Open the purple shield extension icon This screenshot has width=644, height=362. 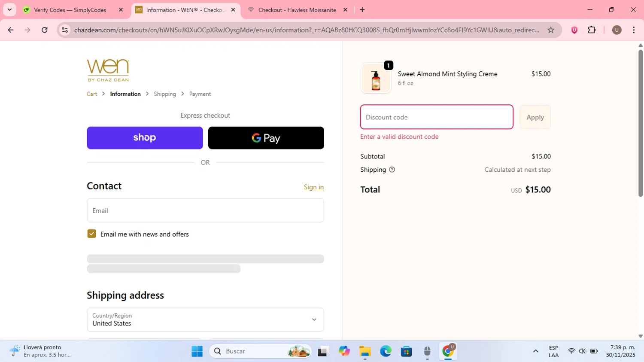pyautogui.click(x=574, y=30)
